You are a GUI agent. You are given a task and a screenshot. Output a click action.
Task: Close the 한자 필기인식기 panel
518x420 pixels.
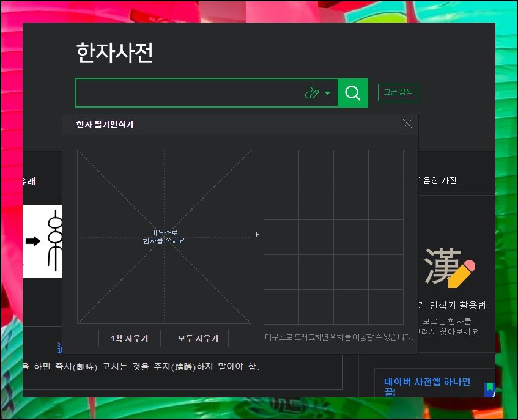408,124
